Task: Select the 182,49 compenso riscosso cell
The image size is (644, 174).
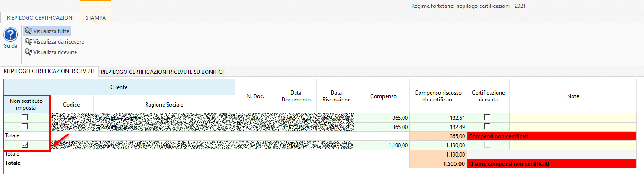Action: (438, 127)
